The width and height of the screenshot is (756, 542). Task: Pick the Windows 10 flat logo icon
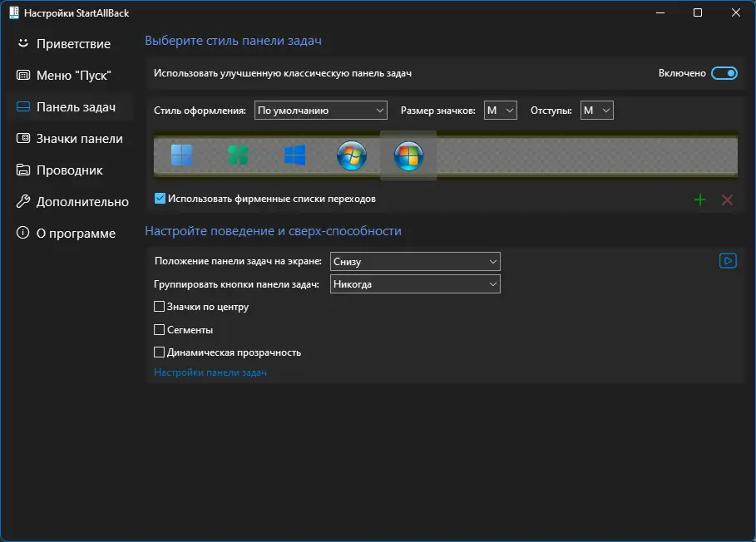pyautogui.click(x=295, y=155)
